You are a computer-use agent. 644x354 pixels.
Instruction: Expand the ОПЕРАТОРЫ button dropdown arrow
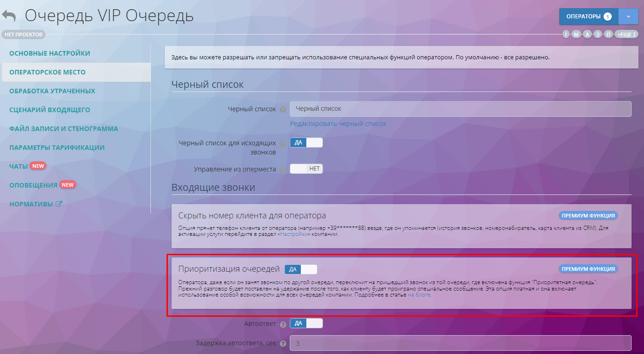[628, 17]
